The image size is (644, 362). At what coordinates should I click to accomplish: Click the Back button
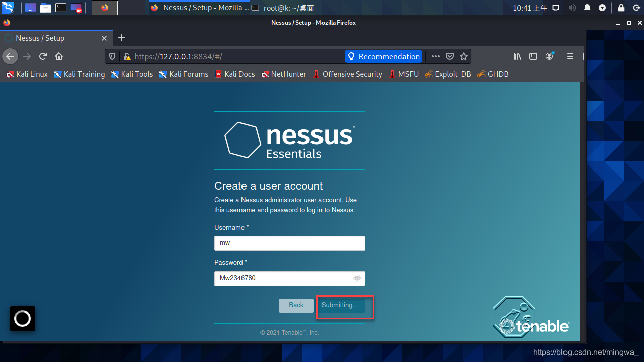pos(296,305)
